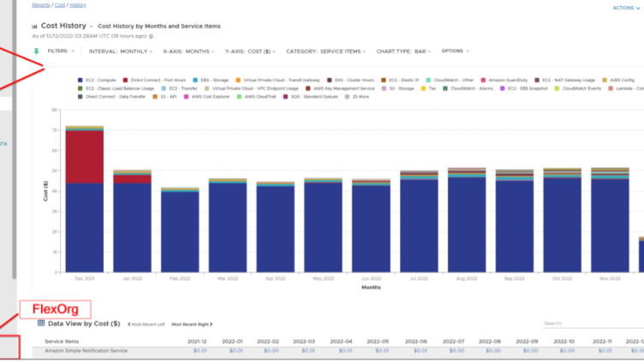Click red Direct Connect segment in Dec 2021
644x362 pixels.
click(84, 157)
